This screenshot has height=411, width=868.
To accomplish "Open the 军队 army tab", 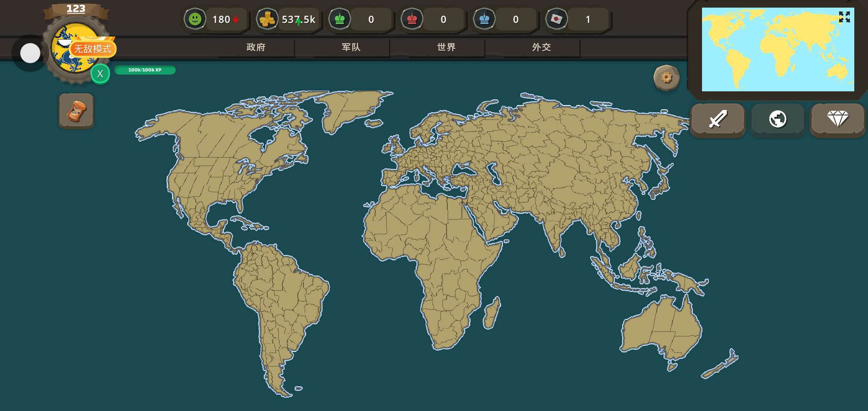I will [351, 47].
